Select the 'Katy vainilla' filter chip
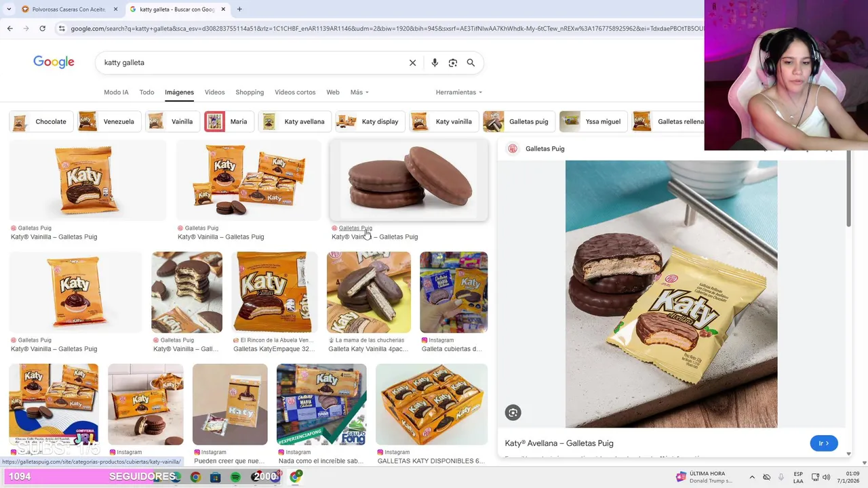This screenshot has height=488, width=868. point(443,121)
